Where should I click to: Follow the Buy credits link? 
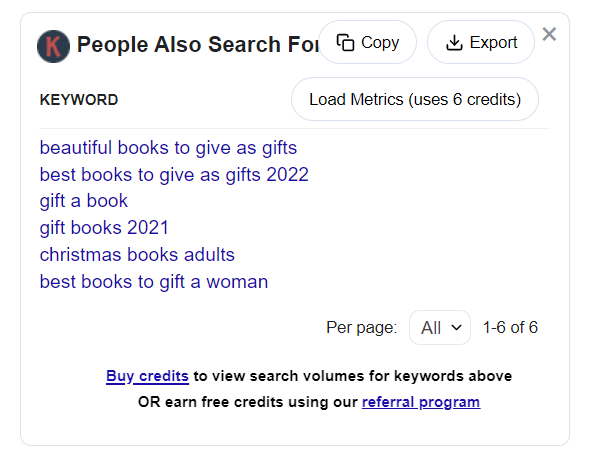coord(147,376)
